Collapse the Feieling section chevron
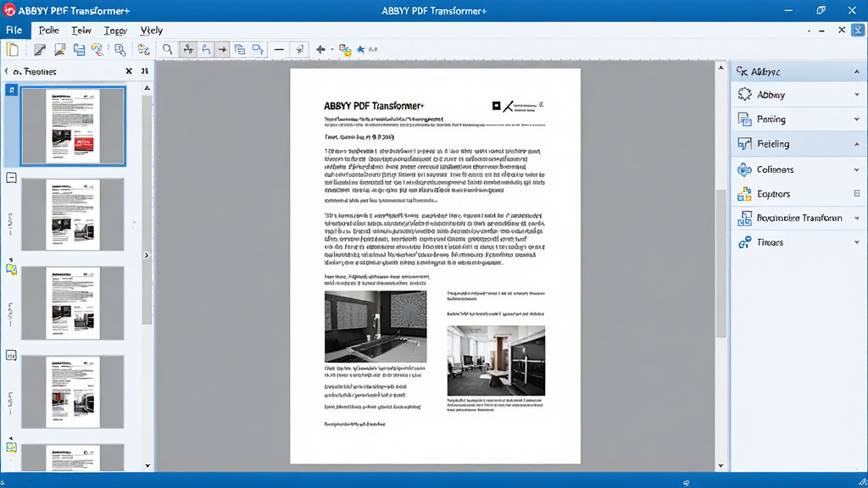This screenshot has width=868, height=488. coord(857,144)
